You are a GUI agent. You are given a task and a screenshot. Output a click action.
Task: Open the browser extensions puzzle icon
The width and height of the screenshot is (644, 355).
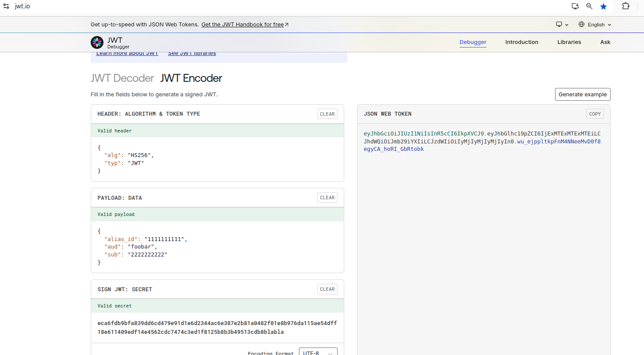tap(626, 6)
